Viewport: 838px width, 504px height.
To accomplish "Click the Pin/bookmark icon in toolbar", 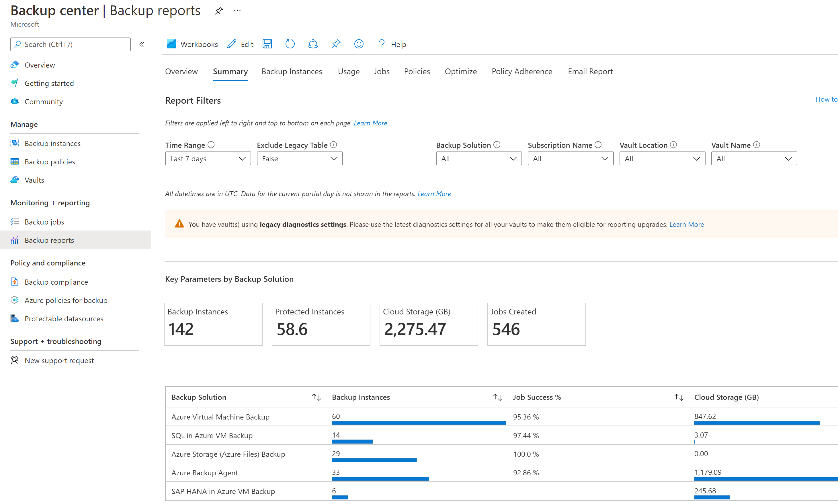I will click(336, 44).
